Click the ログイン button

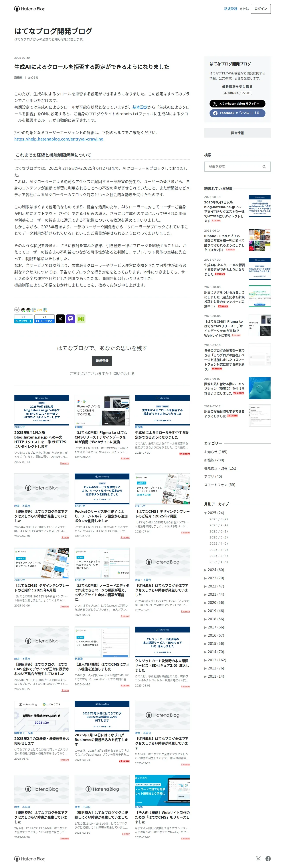click(x=261, y=9)
